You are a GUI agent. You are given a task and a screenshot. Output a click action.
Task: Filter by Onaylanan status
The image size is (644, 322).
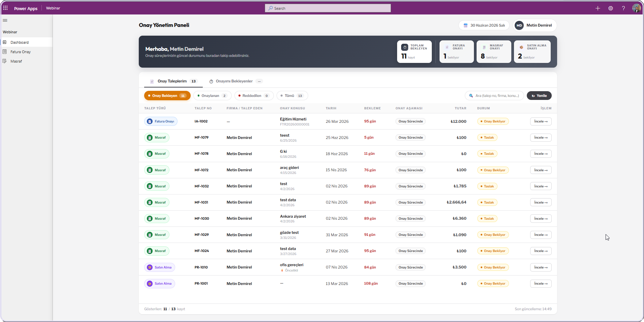pyautogui.click(x=213, y=96)
